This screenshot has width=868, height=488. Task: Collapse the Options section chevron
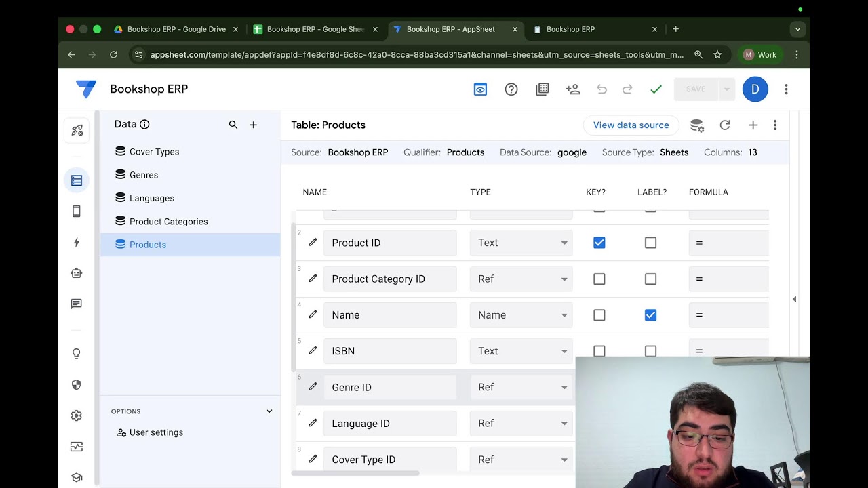point(269,411)
